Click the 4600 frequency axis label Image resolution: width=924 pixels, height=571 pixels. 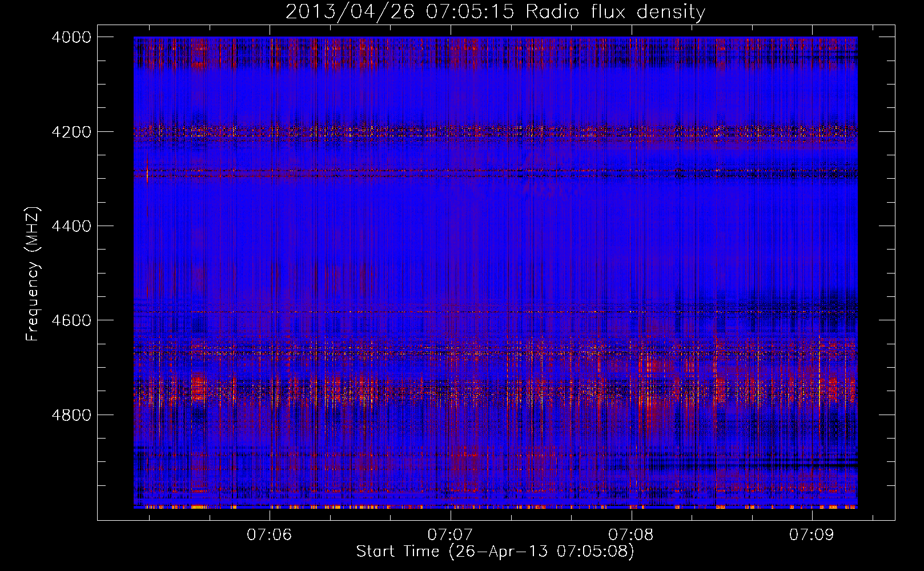coord(71,320)
